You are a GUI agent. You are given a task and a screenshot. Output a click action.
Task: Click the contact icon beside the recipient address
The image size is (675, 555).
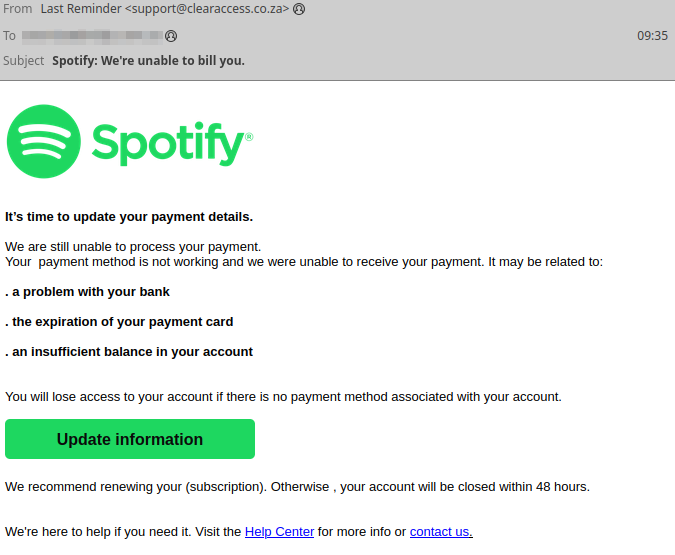click(x=171, y=36)
